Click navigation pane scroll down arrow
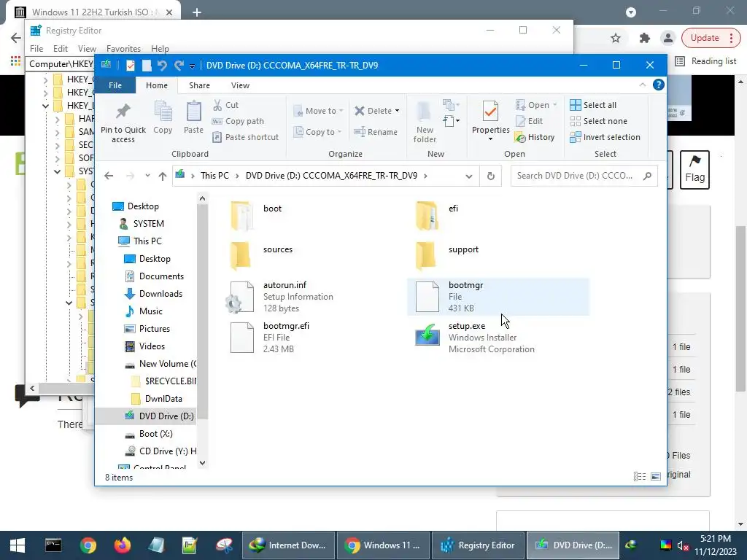The image size is (747, 560). (x=203, y=462)
